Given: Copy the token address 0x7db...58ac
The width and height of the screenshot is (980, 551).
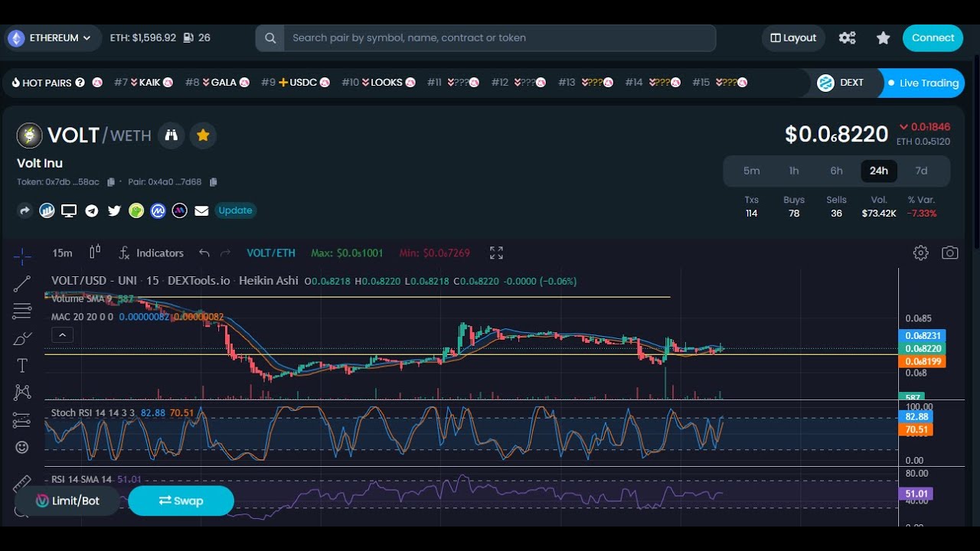Looking at the screenshot, I should pos(111,182).
